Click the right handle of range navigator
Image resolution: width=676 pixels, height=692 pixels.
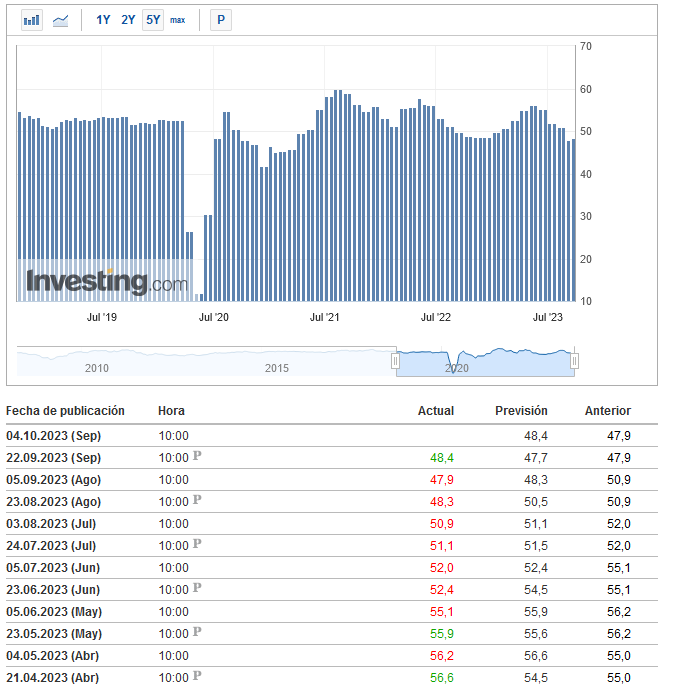(574, 361)
